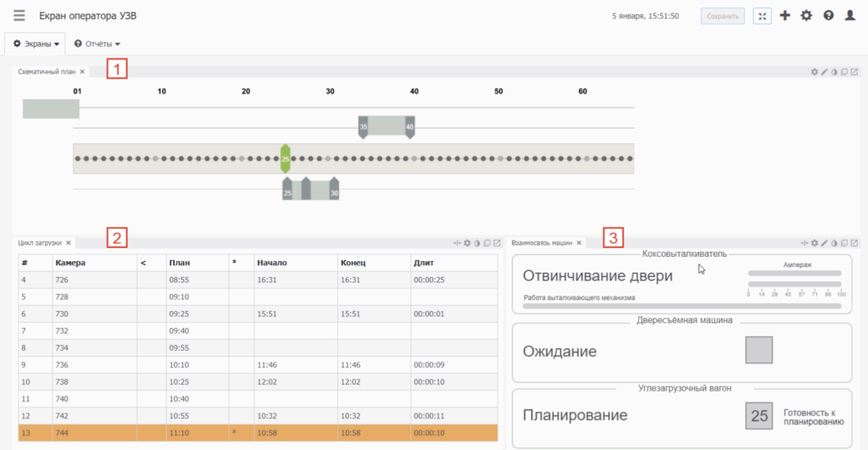This screenshot has height=450, width=868.
Task: Click the Сохранить button
Action: pyautogui.click(x=722, y=16)
